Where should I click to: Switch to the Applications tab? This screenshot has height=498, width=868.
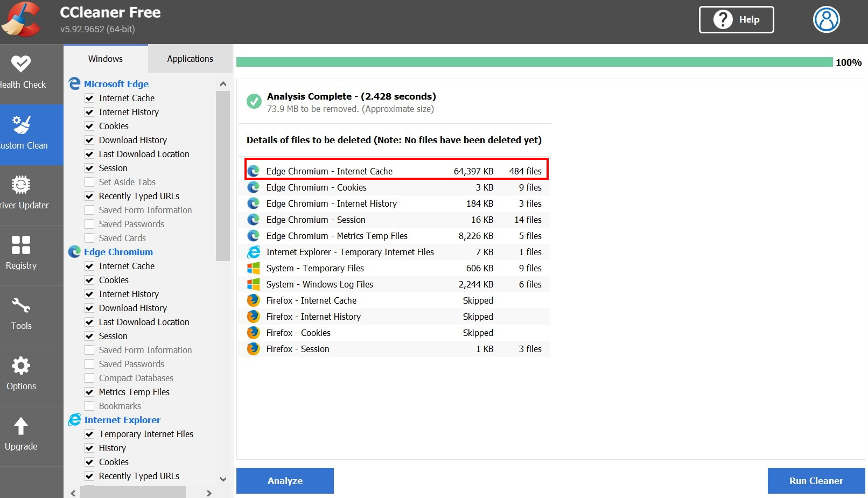[x=190, y=59]
